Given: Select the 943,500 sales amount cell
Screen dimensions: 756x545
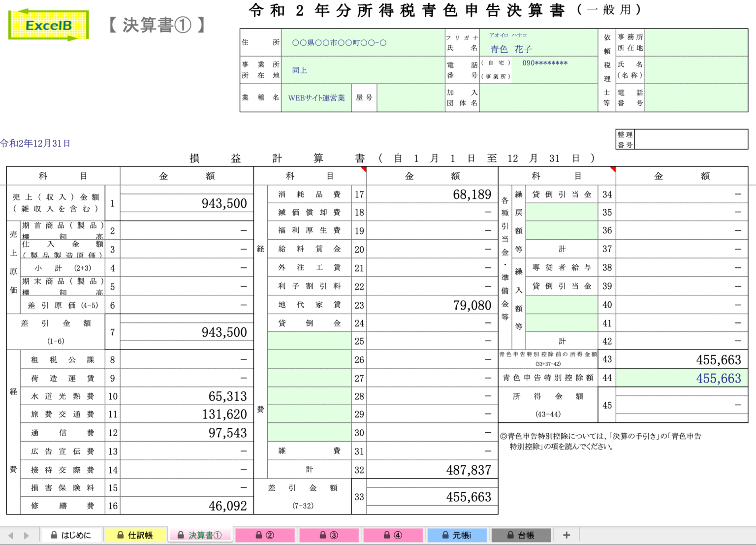Looking at the screenshot, I should (x=186, y=203).
